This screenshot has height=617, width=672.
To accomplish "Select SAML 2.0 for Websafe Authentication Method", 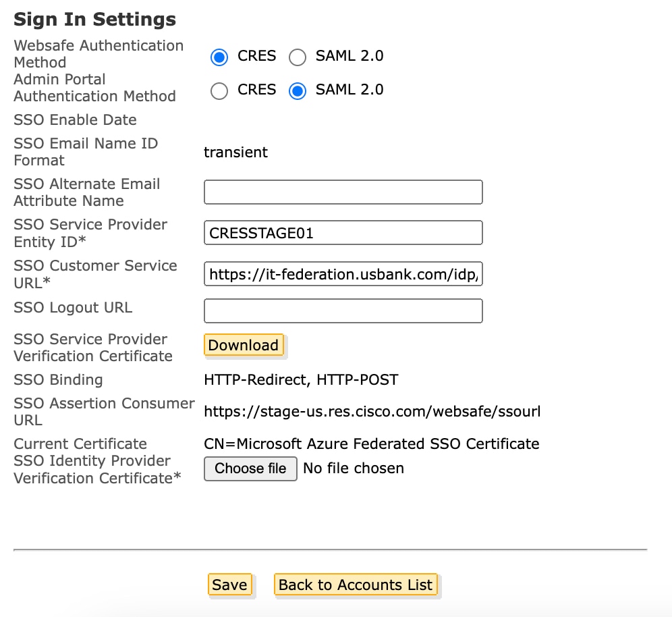I will click(x=298, y=57).
